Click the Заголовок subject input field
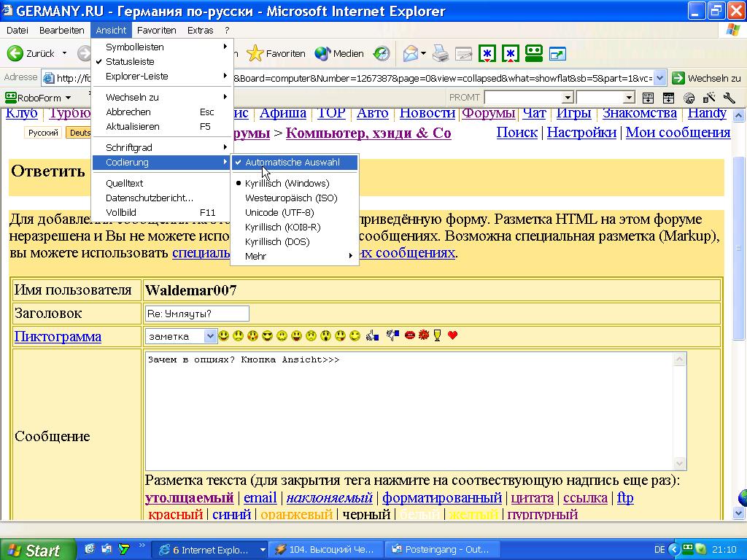Image resolution: width=747 pixels, height=560 pixels. [197, 314]
